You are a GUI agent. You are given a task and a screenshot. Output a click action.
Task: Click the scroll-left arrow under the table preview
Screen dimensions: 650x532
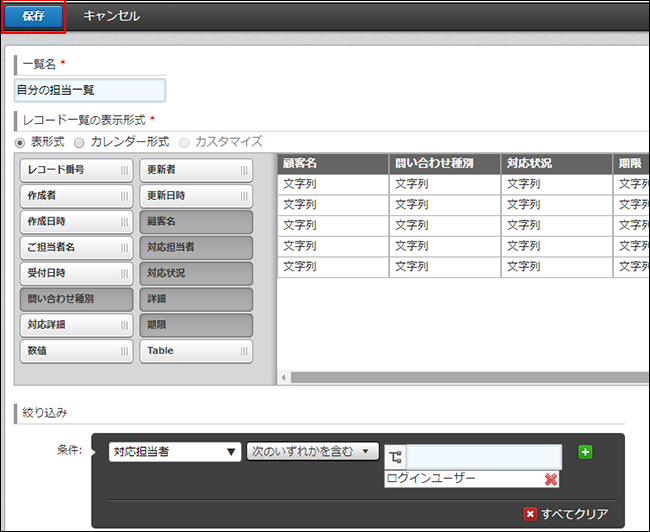(x=283, y=377)
